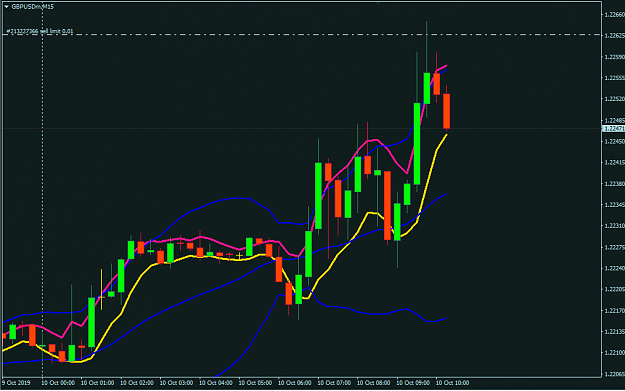Click the 1.22590 price axis label
625x391 pixels.
pos(614,57)
